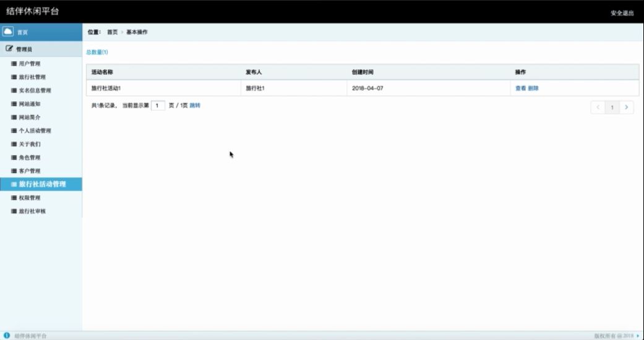This screenshot has width=644, height=340.
Task: Click the 共1条记录 text
Action: (104, 106)
